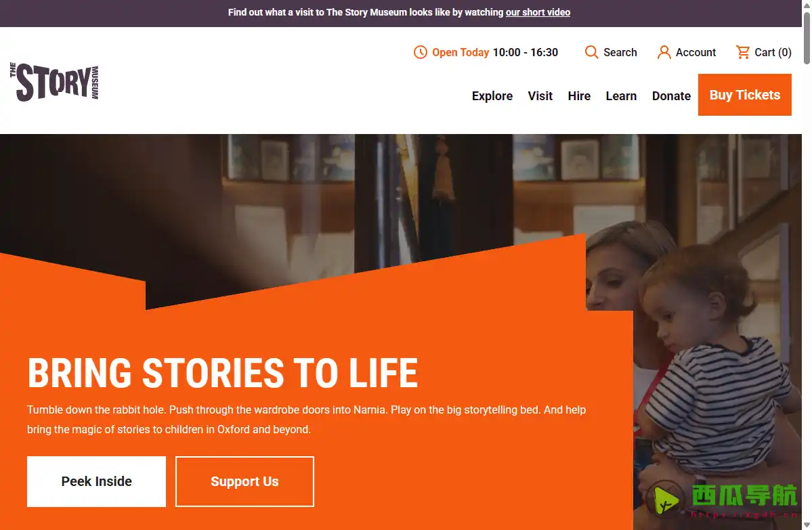Go to the Donate page
The height and width of the screenshot is (530, 812).
click(x=671, y=95)
